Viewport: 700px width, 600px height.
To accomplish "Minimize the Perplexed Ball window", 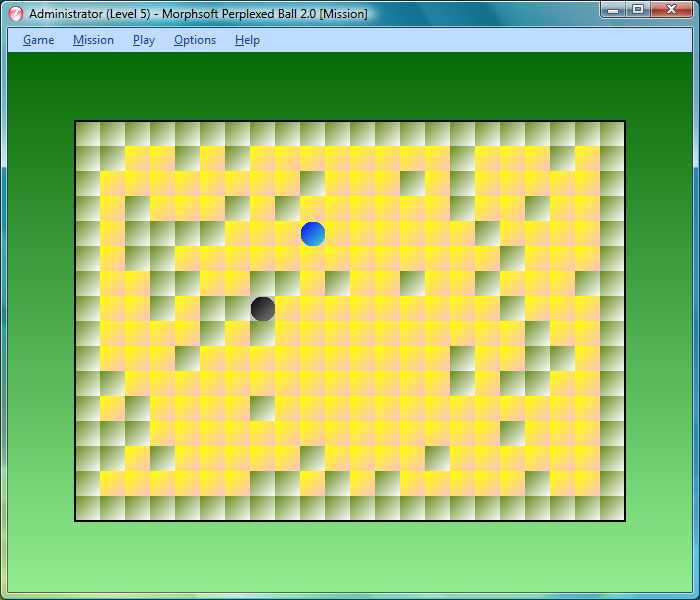I will [x=613, y=9].
